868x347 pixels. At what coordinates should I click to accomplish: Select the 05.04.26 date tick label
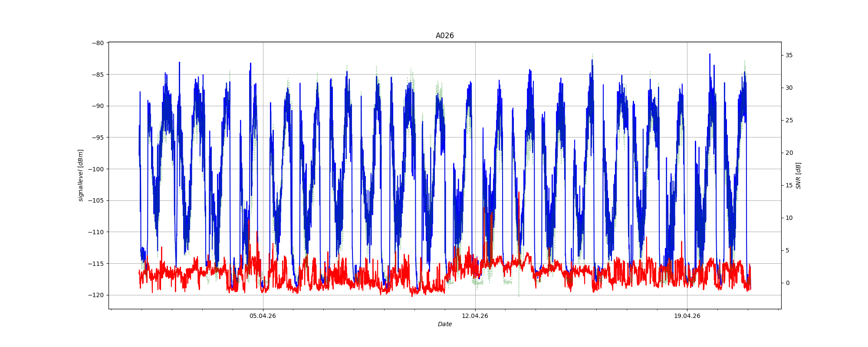point(263,316)
